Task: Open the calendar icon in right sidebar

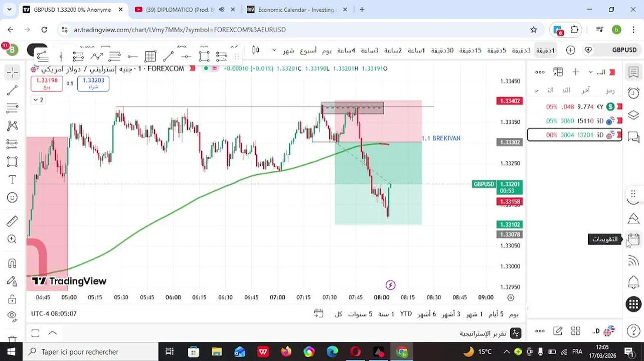Action: point(633,239)
